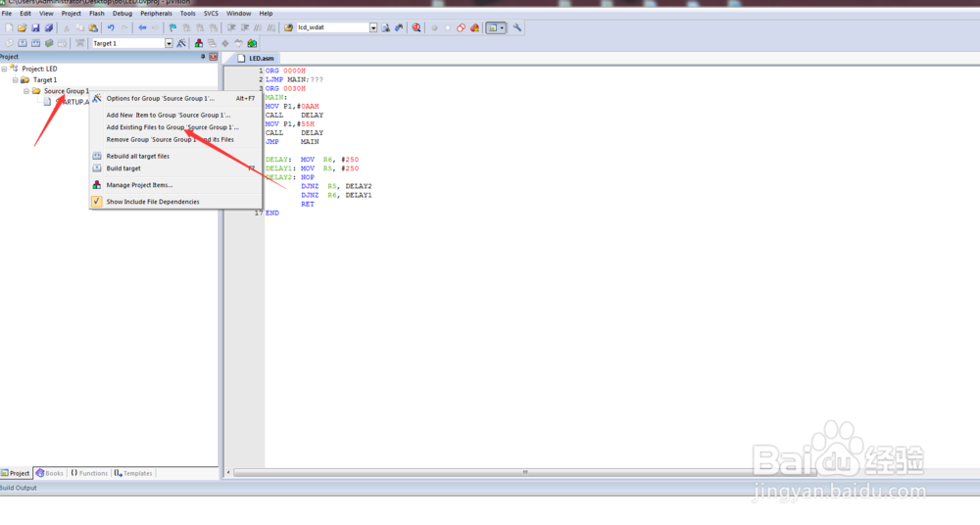Screen dimensions: 980x525
Task: Click the Find icon next to search box
Action: point(385,27)
